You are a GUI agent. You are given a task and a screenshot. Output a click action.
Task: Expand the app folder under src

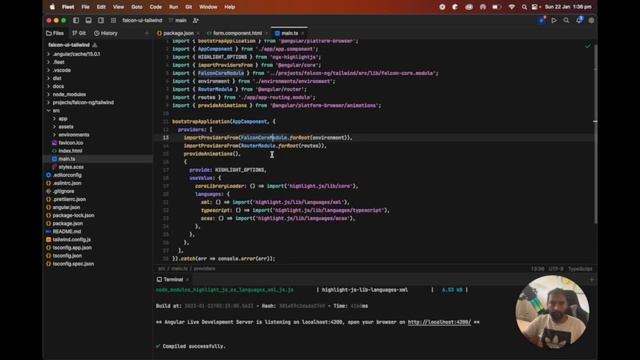point(54,119)
